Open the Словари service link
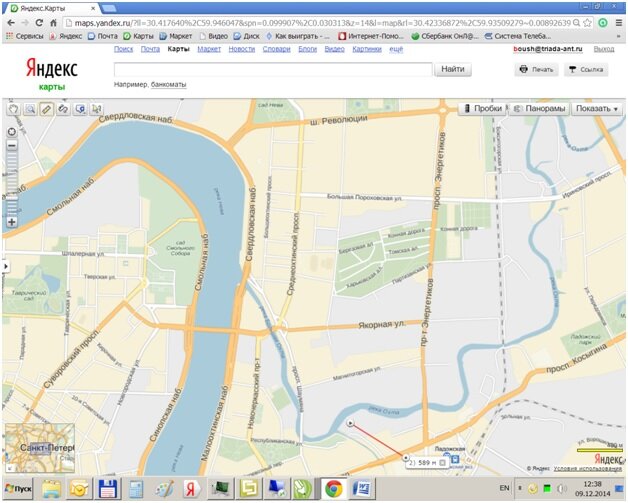 point(276,49)
